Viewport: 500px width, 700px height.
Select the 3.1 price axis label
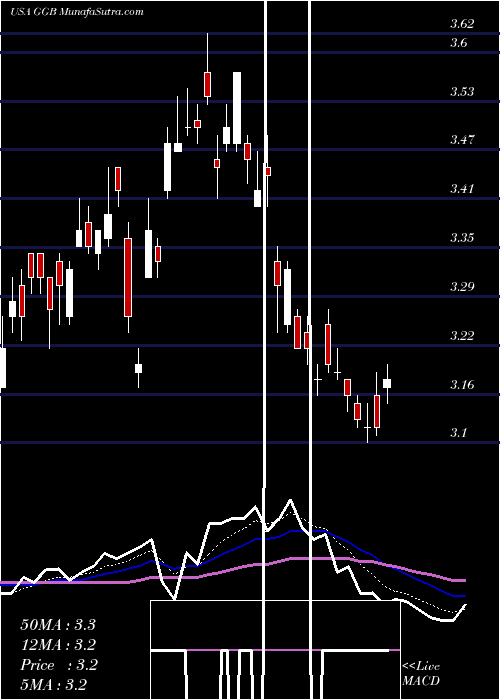458,433
